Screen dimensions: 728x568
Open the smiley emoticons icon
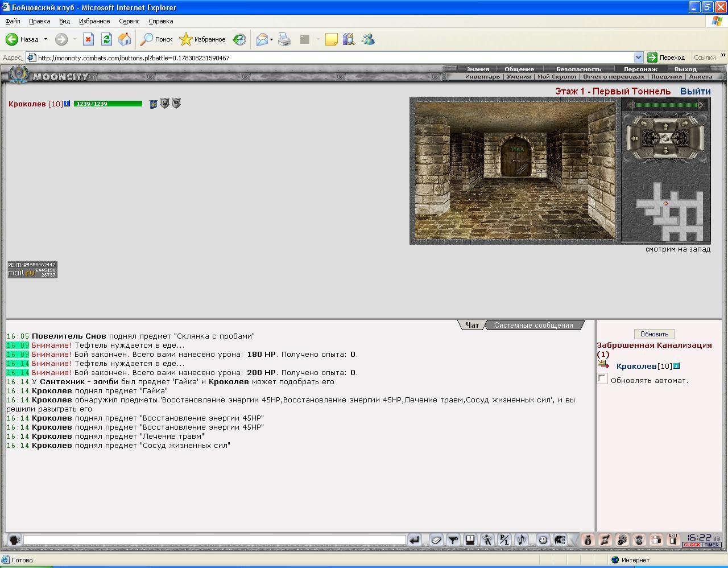click(543, 540)
